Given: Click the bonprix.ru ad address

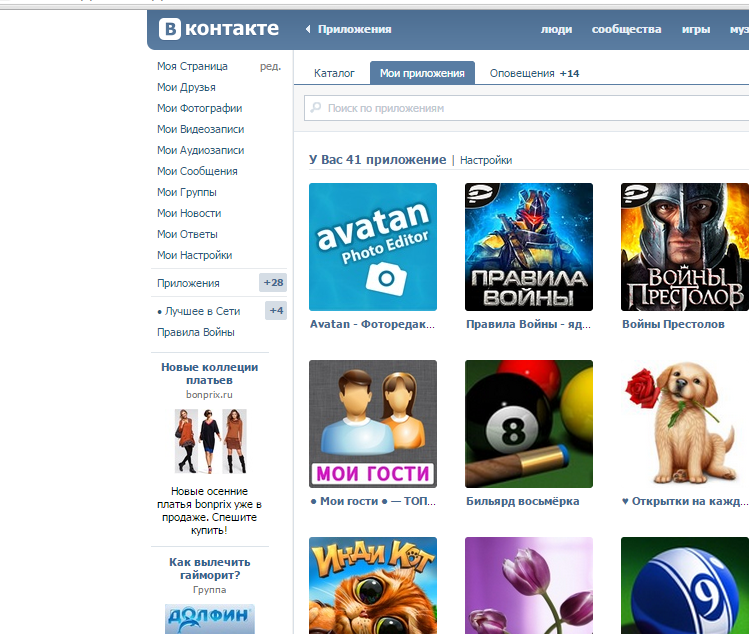Looking at the screenshot, I should [209, 395].
